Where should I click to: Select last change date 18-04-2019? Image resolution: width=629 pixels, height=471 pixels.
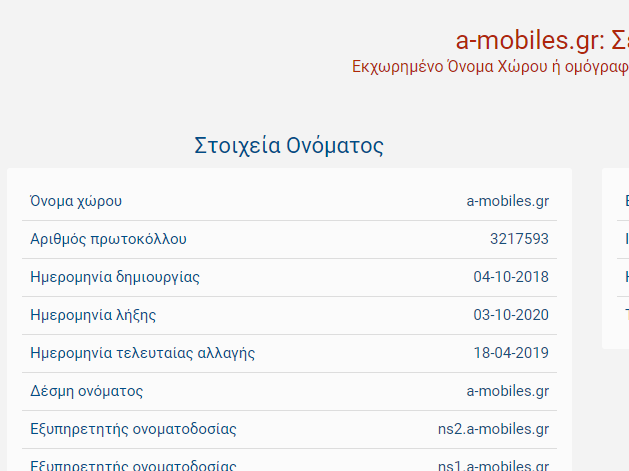pyautogui.click(x=511, y=353)
